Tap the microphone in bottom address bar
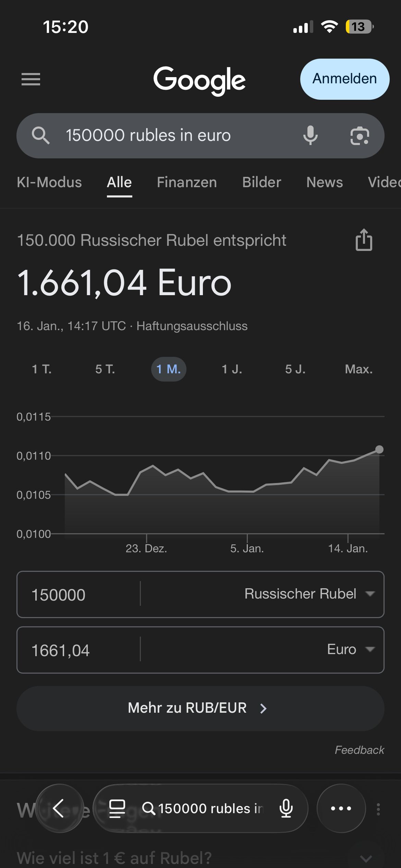The width and height of the screenshot is (401, 868). tap(286, 808)
